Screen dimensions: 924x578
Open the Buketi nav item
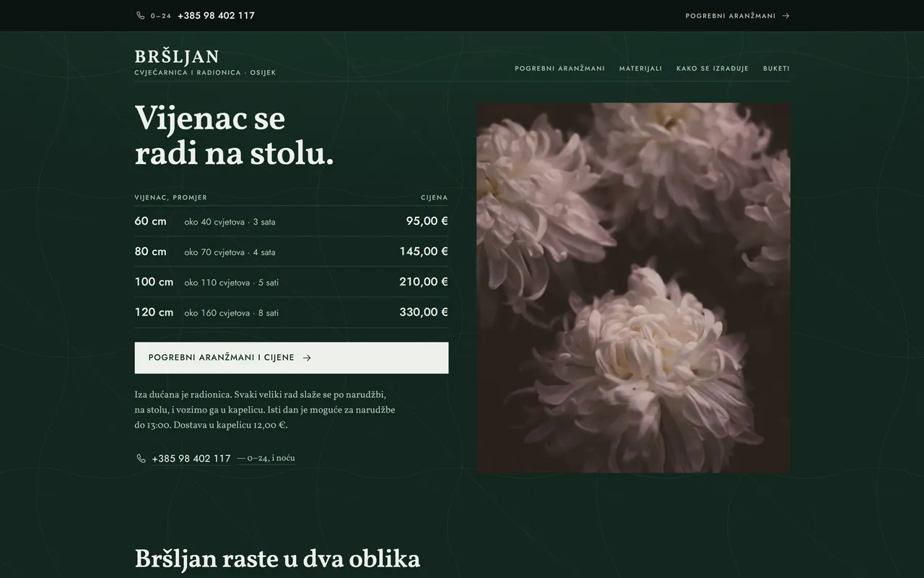776,69
